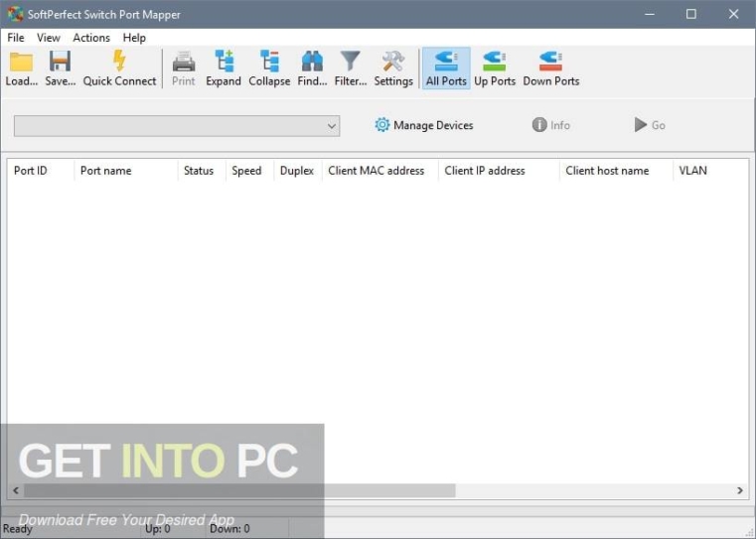
Task: Maximize the Switch Port Mapper window
Action: [690, 14]
